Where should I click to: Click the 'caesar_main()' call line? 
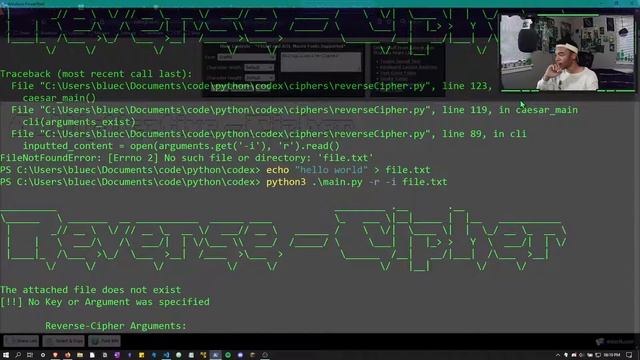click(60, 98)
